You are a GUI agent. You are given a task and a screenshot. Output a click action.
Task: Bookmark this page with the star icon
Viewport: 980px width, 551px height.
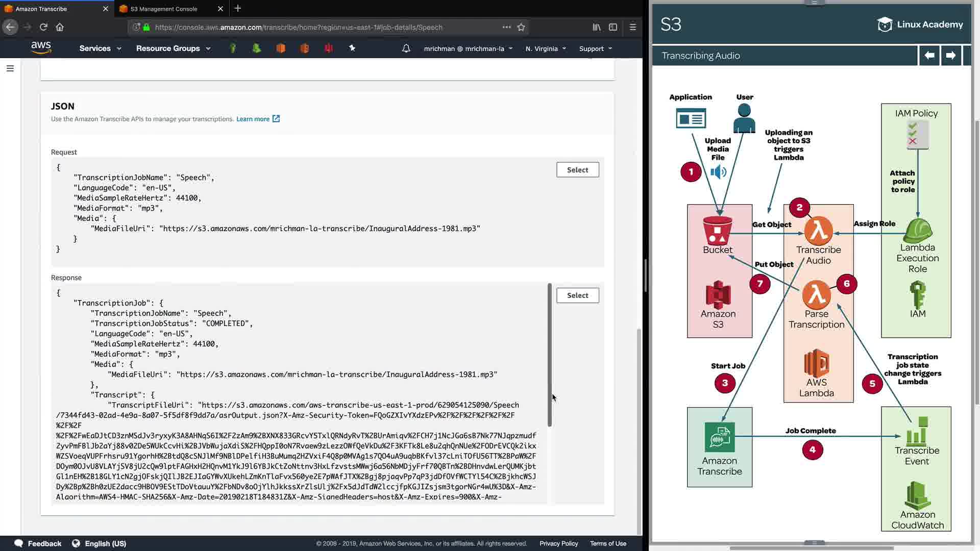[521, 27]
